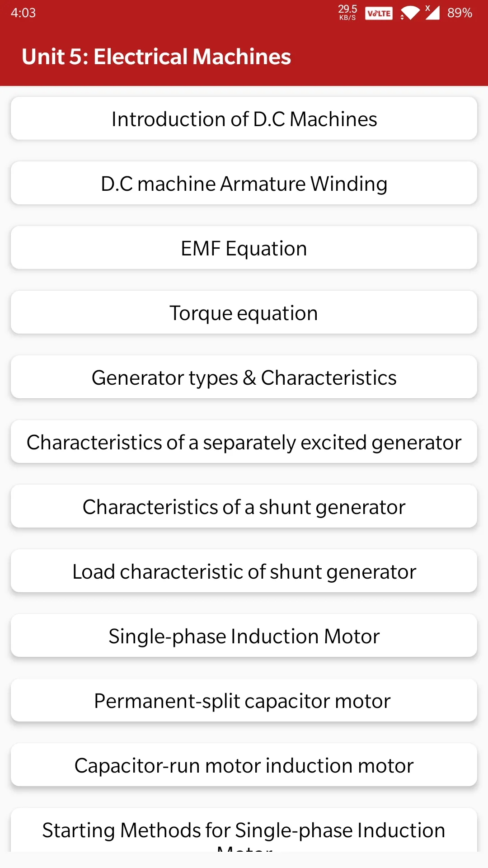Image resolution: width=488 pixels, height=868 pixels.
Task: Open Starting Methods for Single-phase Induction Motor
Action: click(x=244, y=830)
